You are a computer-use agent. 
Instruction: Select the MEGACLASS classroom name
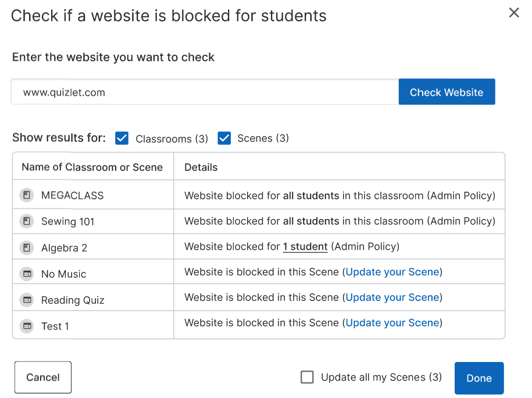[x=72, y=195]
